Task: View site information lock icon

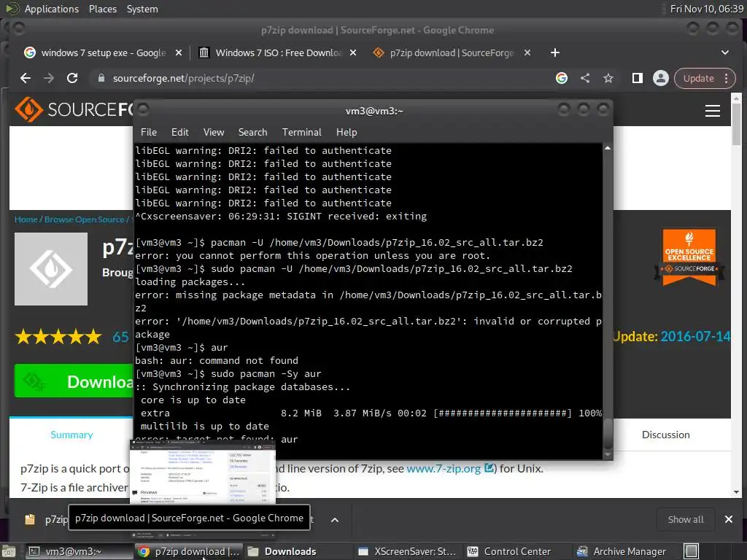Action: (x=101, y=78)
